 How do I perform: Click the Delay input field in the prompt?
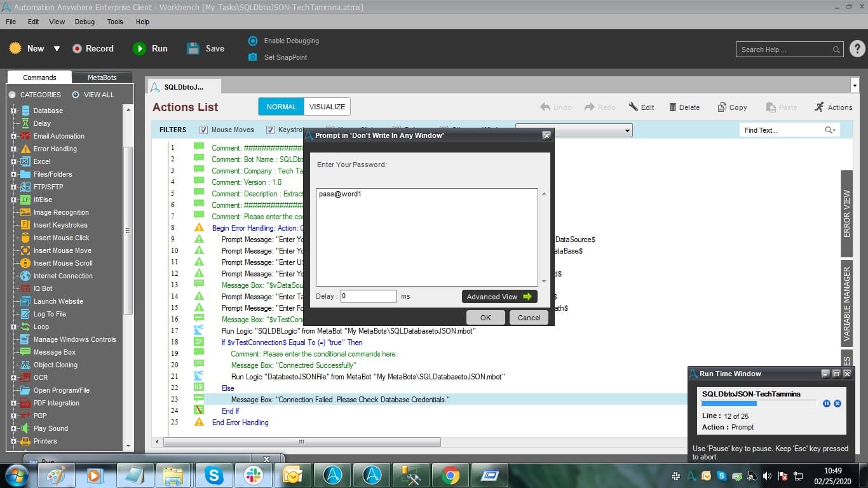(x=369, y=296)
